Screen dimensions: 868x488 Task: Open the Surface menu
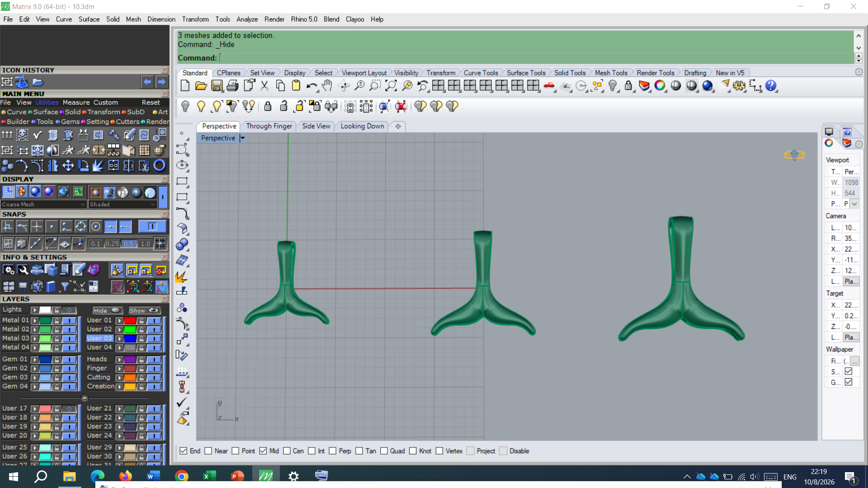pos(89,19)
